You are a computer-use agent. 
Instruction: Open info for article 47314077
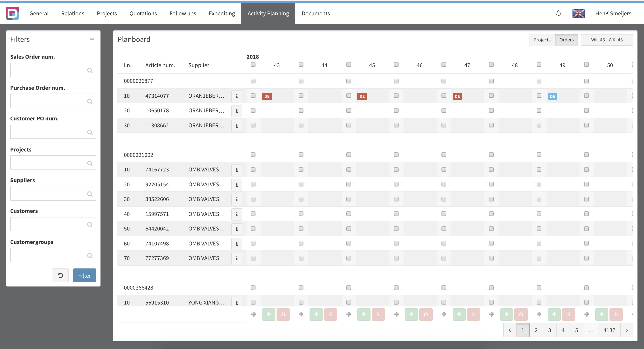coord(237,96)
